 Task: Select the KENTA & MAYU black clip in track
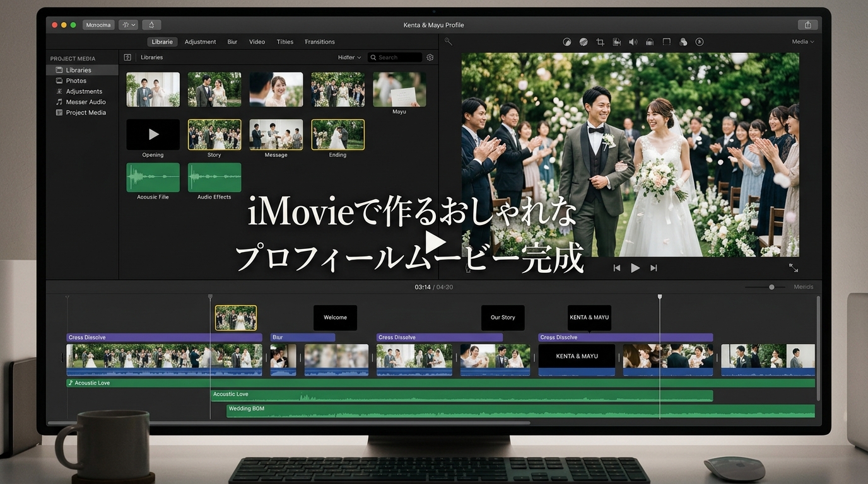(x=577, y=360)
